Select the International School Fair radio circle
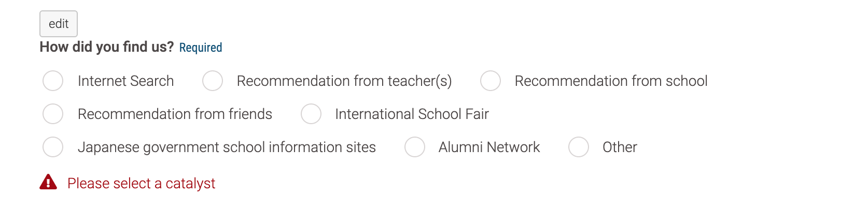 (x=311, y=114)
